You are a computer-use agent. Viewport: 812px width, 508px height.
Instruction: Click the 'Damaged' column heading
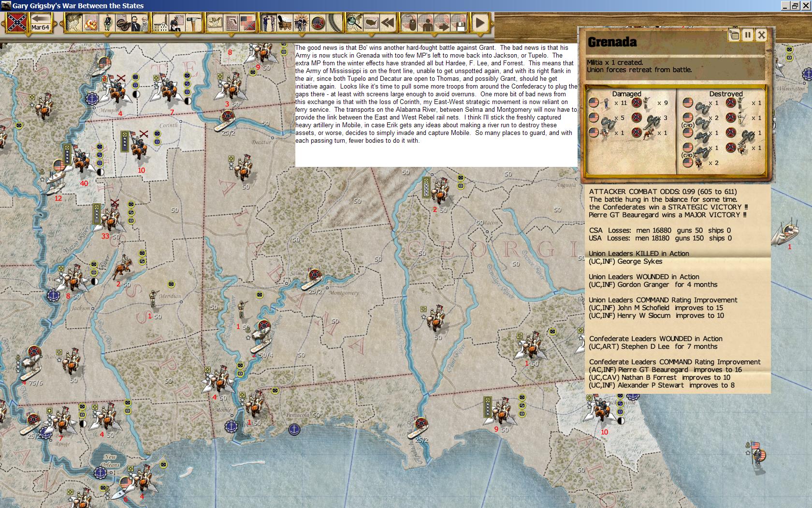pyautogui.click(x=626, y=94)
